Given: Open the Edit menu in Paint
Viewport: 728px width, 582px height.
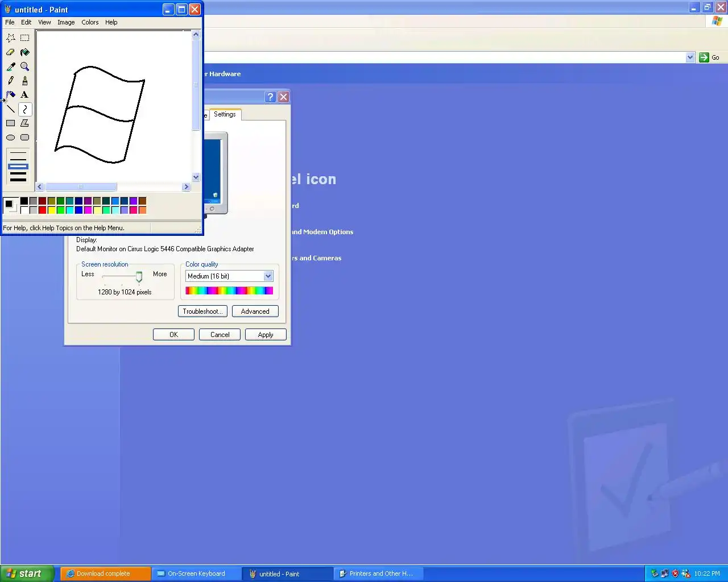Looking at the screenshot, I should 26,22.
